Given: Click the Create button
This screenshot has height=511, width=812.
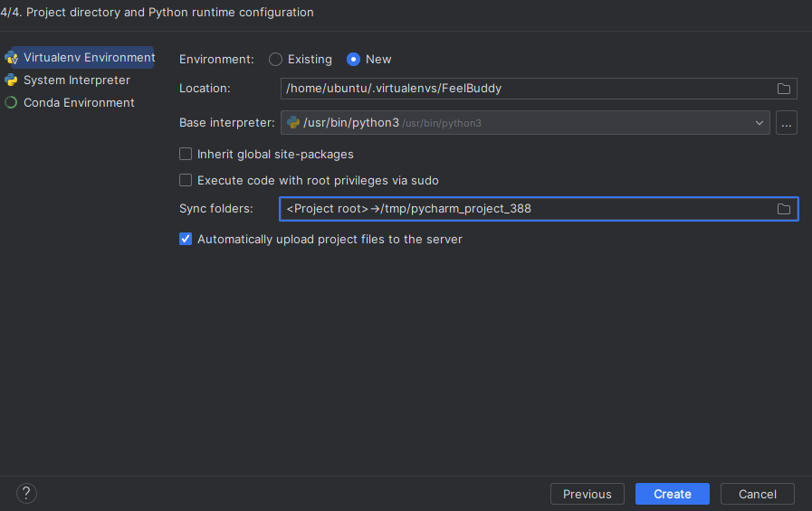Looking at the screenshot, I should pyautogui.click(x=673, y=494).
